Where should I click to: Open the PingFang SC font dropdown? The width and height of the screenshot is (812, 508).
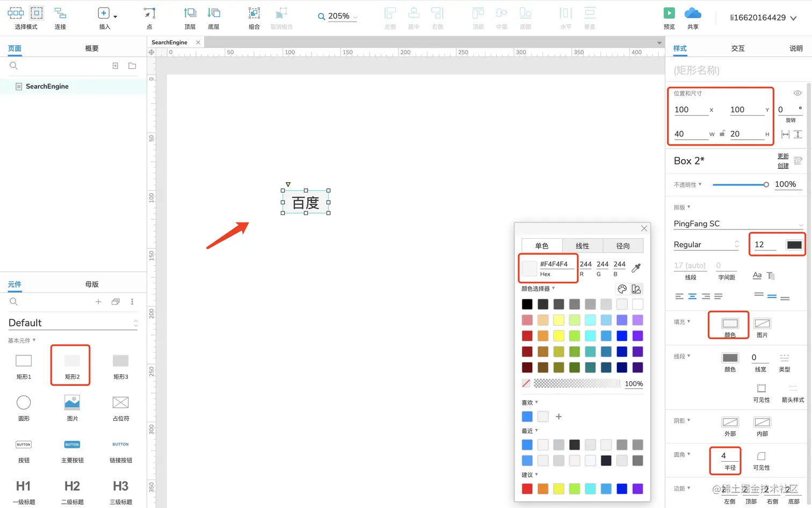click(738, 224)
